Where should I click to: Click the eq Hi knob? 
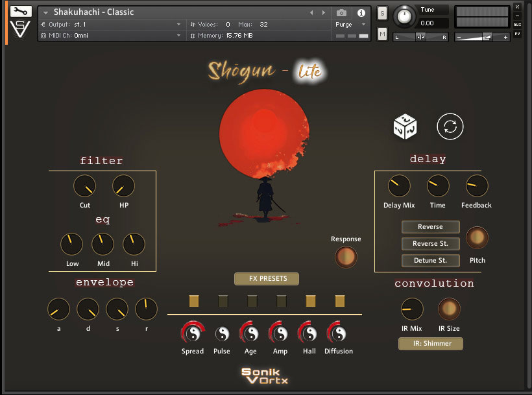134,244
